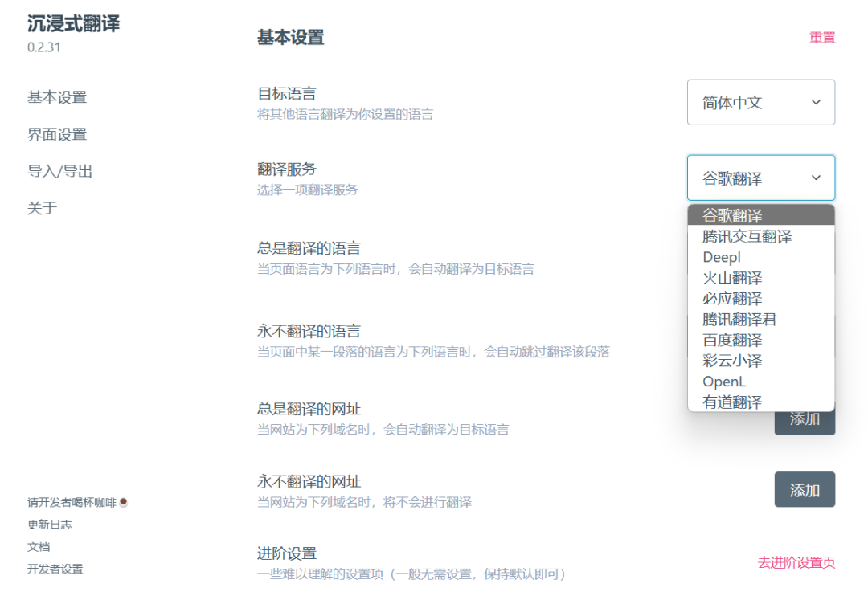
Task: Click the 总是翻译的语言 label
Action: pyautogui.click(x=309, y=248)
